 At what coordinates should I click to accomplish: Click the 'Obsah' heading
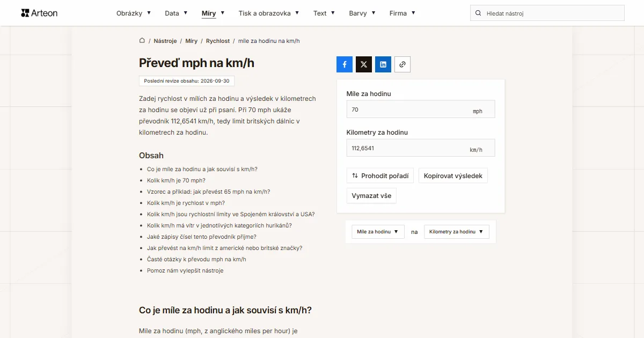pos(151,155)
